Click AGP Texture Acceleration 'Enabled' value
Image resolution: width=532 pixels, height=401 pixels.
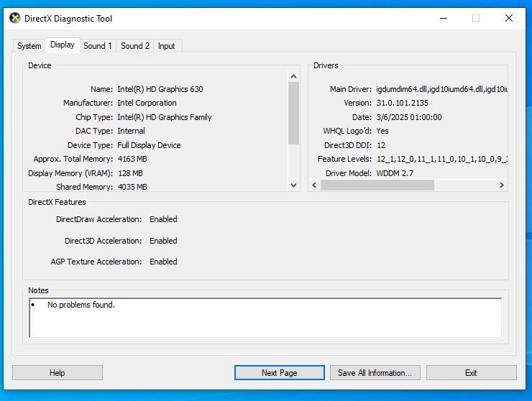click(x=163, y=262)
